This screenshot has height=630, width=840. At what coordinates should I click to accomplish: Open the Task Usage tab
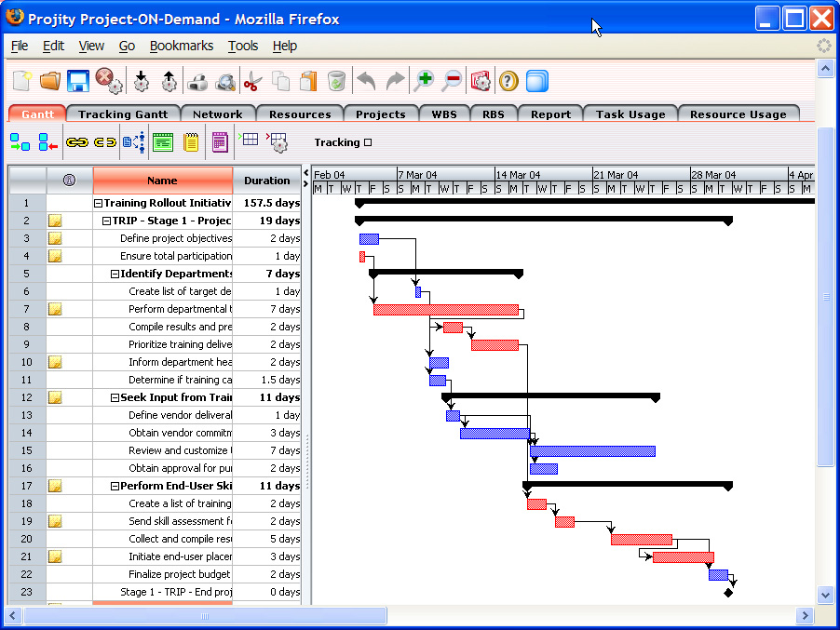(630, 114)
